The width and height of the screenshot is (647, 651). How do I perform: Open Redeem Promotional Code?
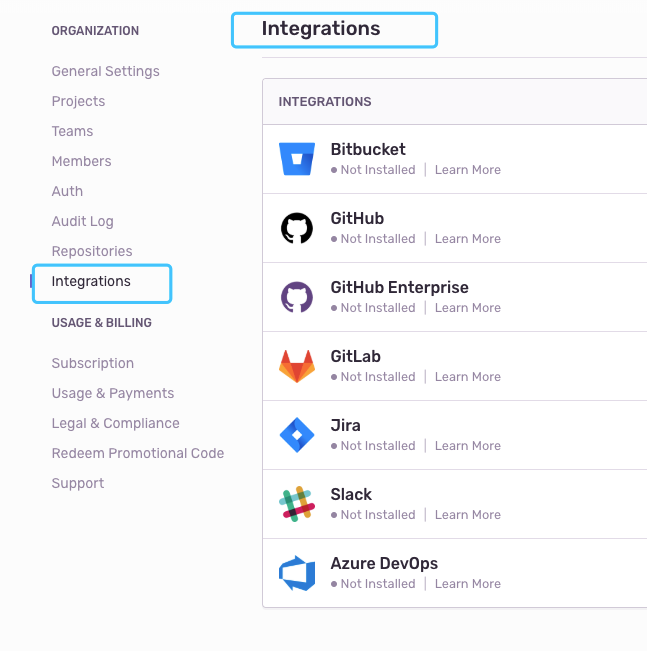[x=137, y=453]
